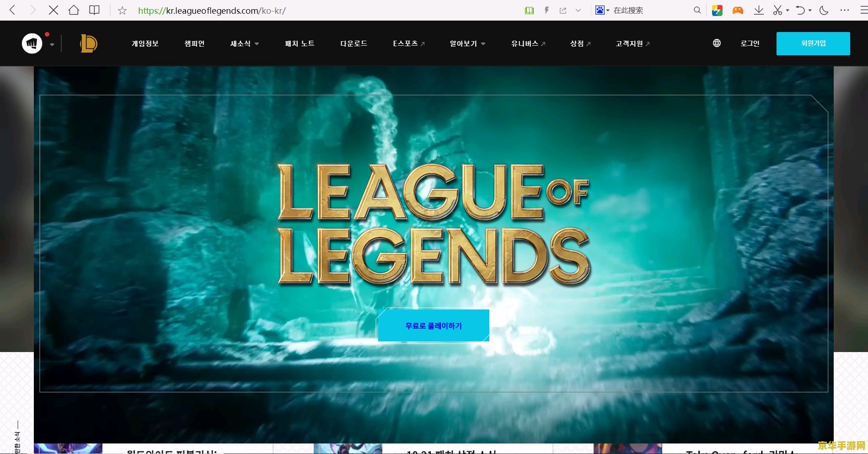The image size is (868, 454).
Task: Expand the 알아보기 dropdown menu
Action: coord(467,43)
